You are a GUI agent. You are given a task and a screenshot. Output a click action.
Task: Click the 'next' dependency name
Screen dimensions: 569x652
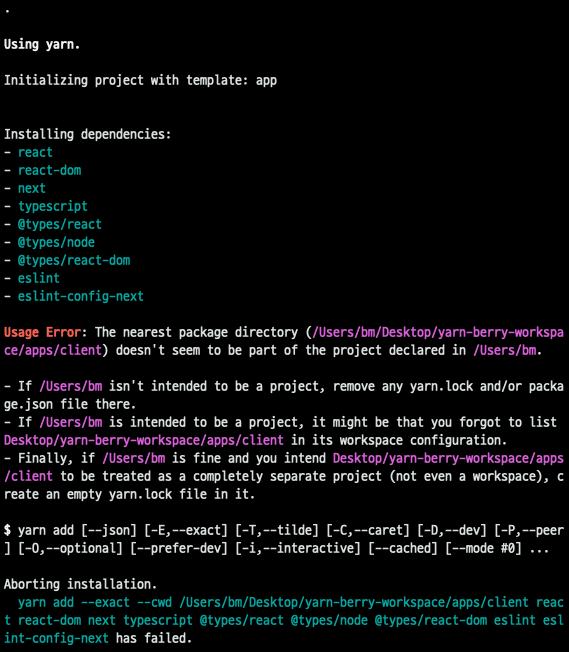tap(32, 188)
